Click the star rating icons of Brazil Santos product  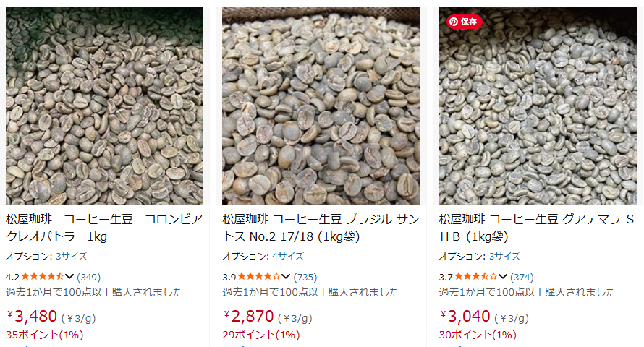click(x=259, y=276)
